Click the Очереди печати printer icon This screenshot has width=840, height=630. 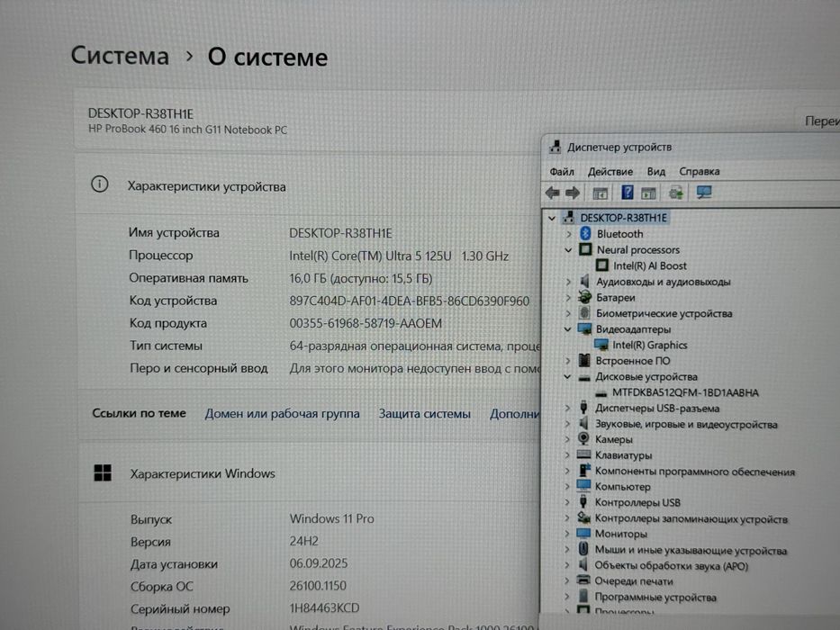click(x=583, y=580)
